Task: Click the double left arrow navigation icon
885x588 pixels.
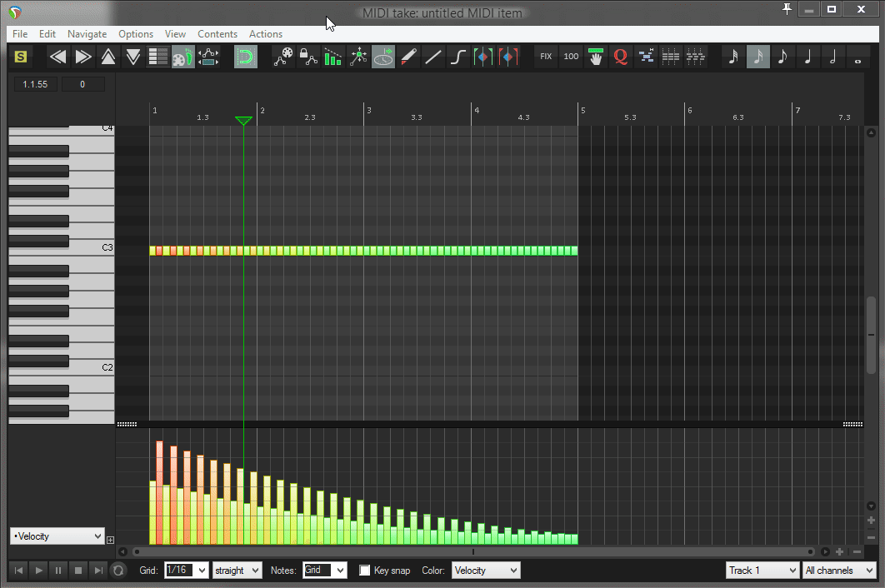Action: (57, 57)
